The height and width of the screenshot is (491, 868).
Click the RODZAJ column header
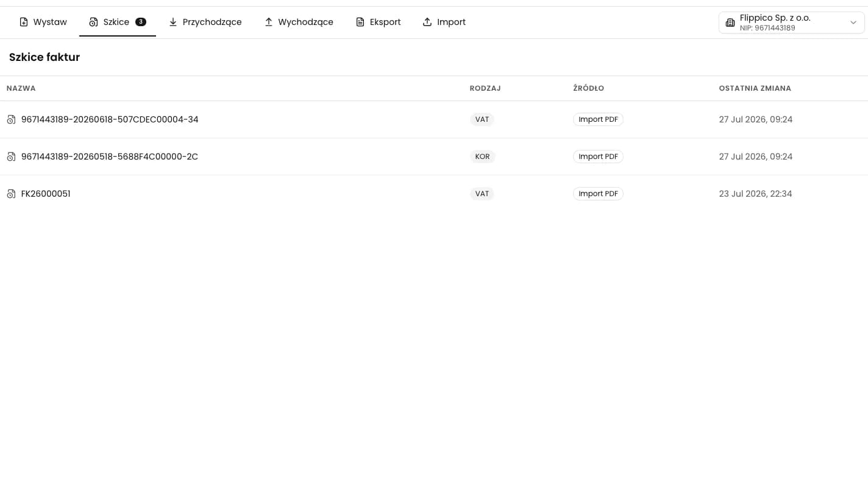click(485, 88)
